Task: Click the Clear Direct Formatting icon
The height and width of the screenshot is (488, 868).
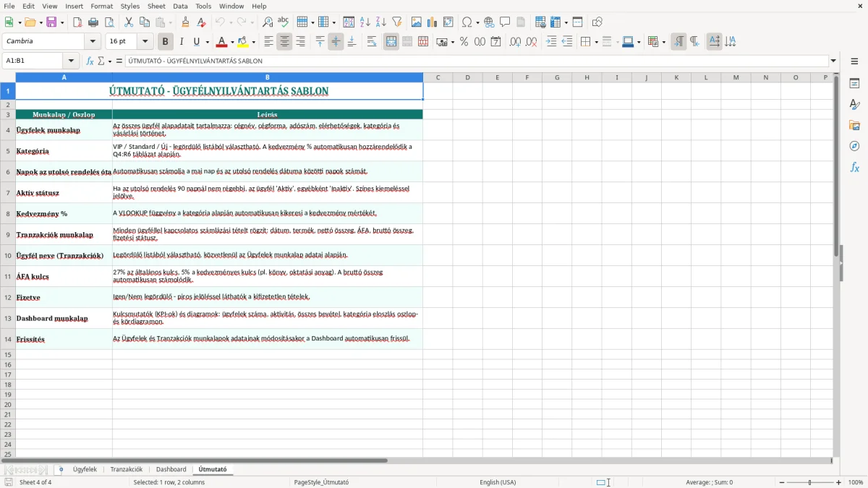Action: [201, 22]
